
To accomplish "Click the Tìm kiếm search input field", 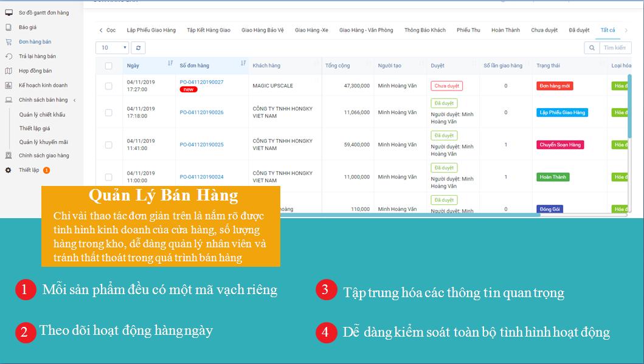I will (x=615, y=47).
